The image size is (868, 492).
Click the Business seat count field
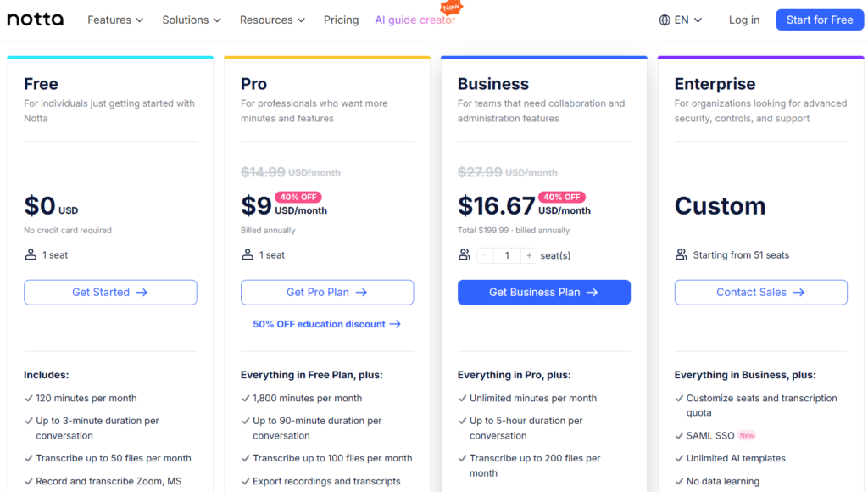click(x=507, y=255)
